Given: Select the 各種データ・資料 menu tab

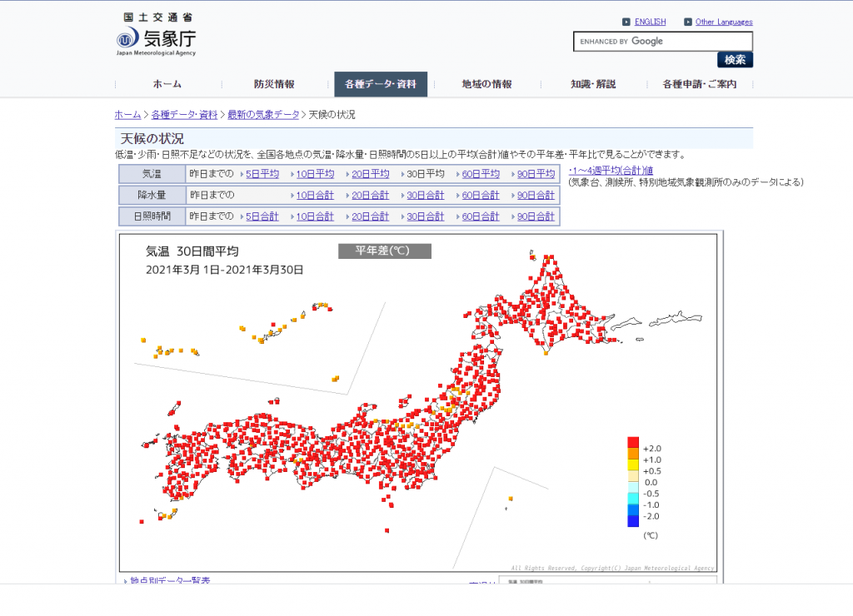Looking at the screenshot, I should (381, 84).
